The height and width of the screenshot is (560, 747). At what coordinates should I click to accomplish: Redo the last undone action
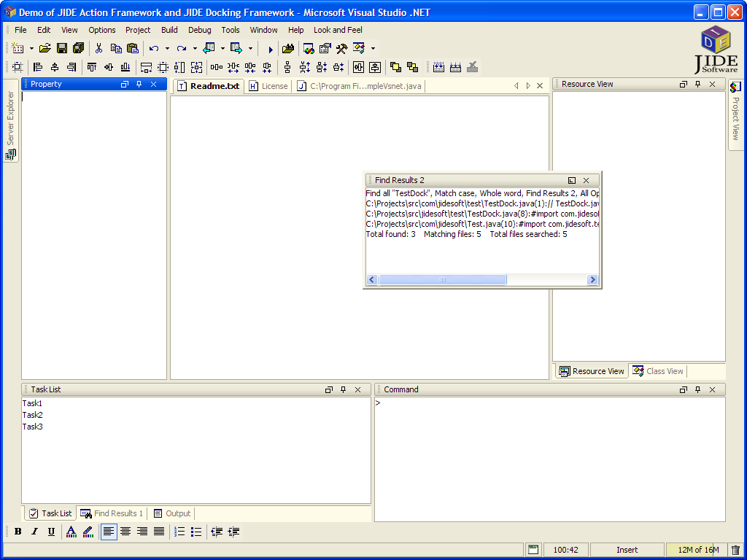coord(181,48)
